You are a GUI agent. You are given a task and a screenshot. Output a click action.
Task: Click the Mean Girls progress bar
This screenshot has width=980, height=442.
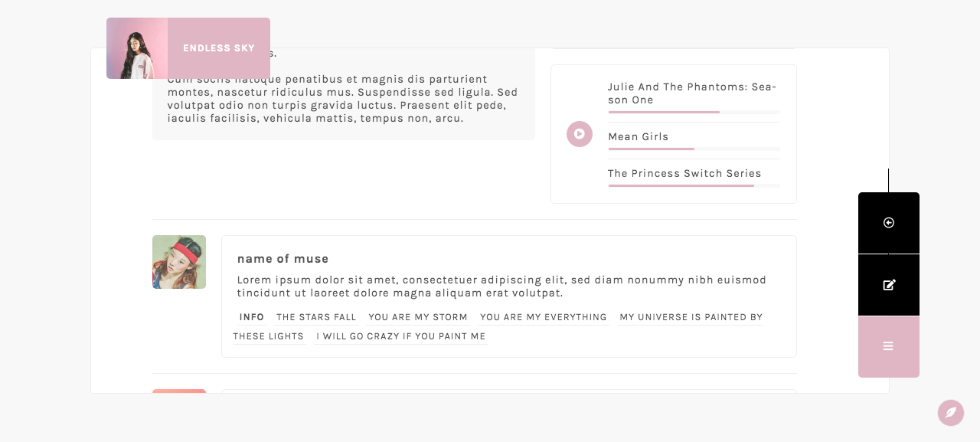pos(694,149)
